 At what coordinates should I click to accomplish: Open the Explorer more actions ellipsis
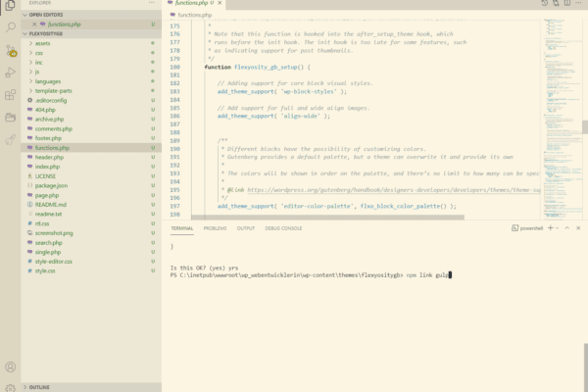click(x=152, y=3)
